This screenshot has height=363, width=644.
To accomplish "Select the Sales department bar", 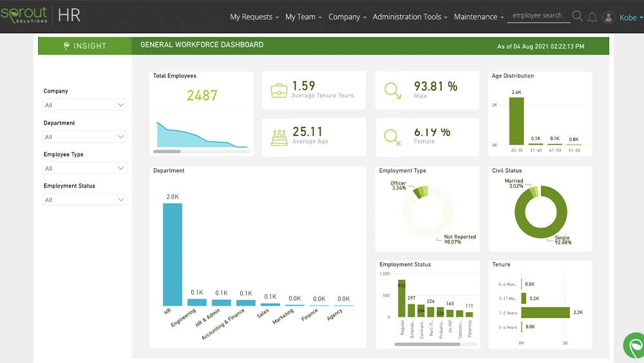I will [x=270, y=304].
